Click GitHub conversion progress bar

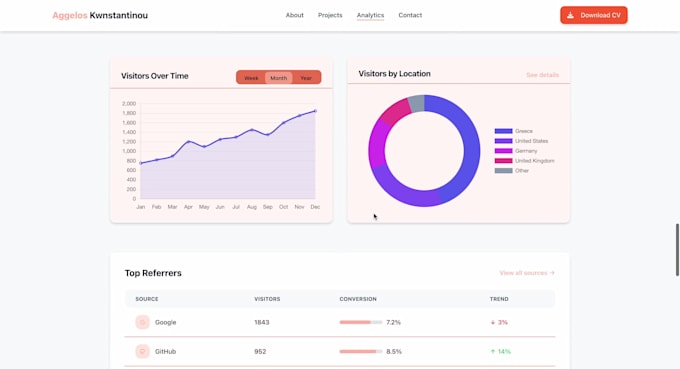pos(361,352)
